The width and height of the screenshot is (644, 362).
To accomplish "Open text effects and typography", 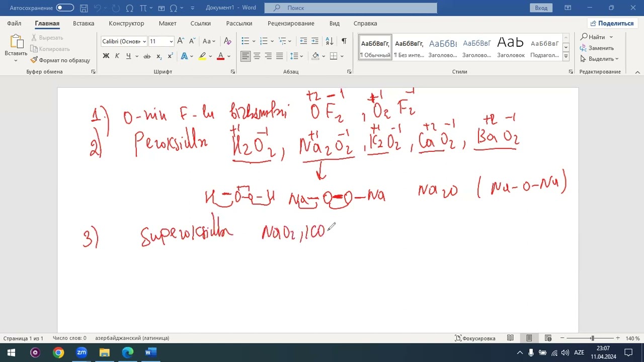I will click(x=184, y=56).
